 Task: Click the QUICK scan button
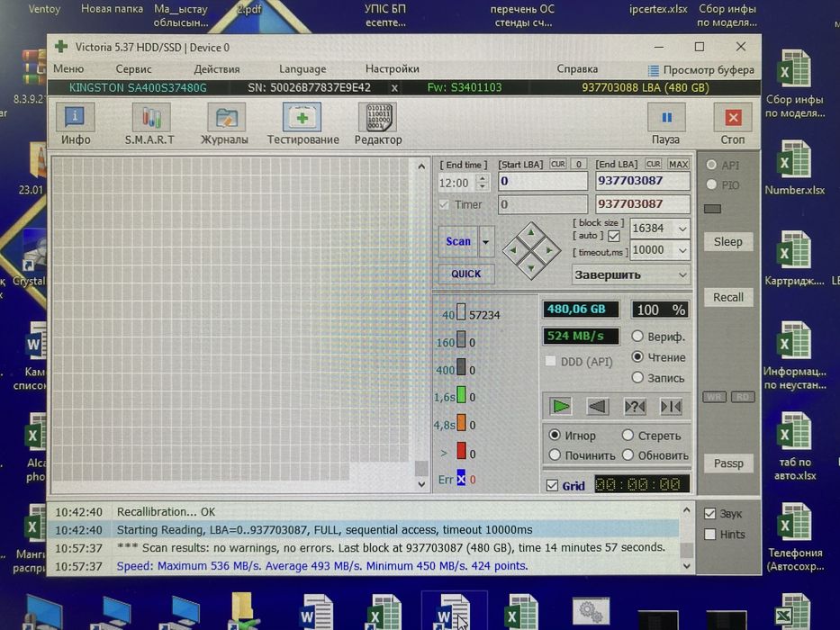point(466,274)
